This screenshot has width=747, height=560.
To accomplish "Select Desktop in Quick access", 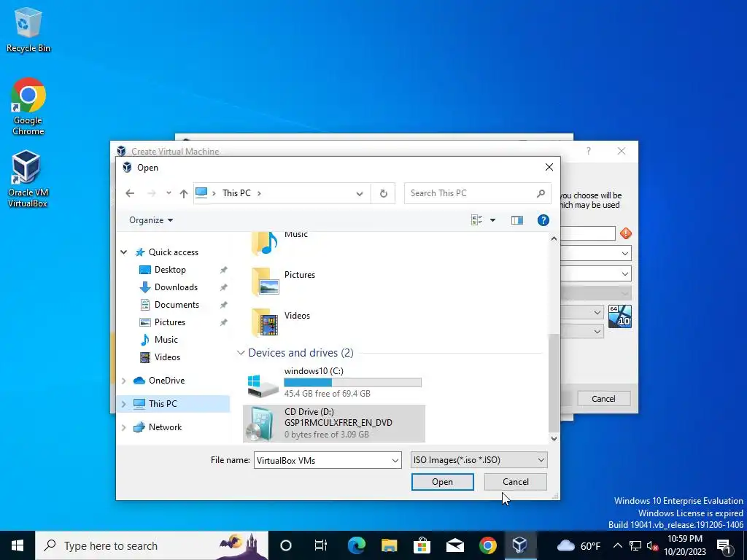I will (169, 270).
